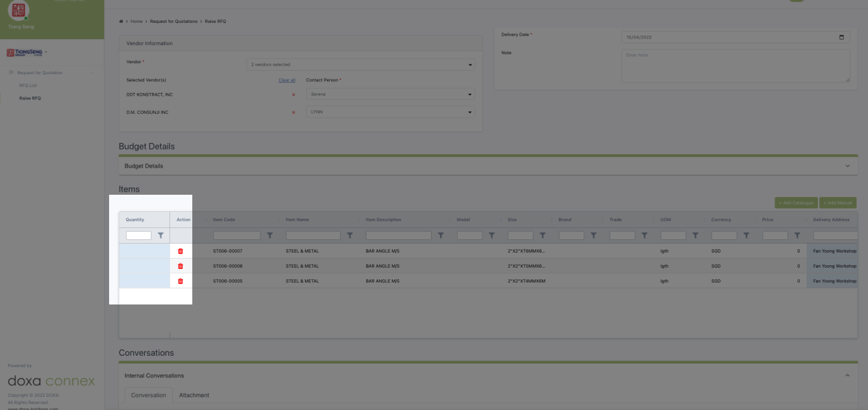Open the UOM column filter icon

tap(695, 236)
